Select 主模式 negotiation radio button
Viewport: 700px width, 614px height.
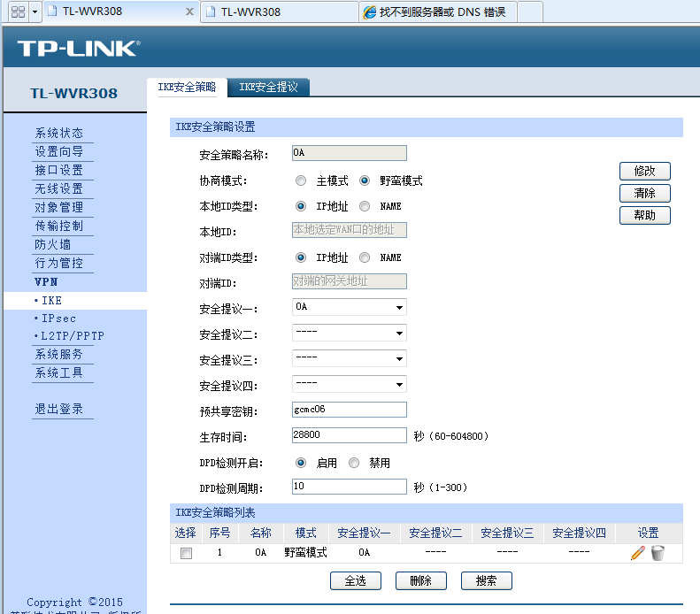tap(301, 180)
